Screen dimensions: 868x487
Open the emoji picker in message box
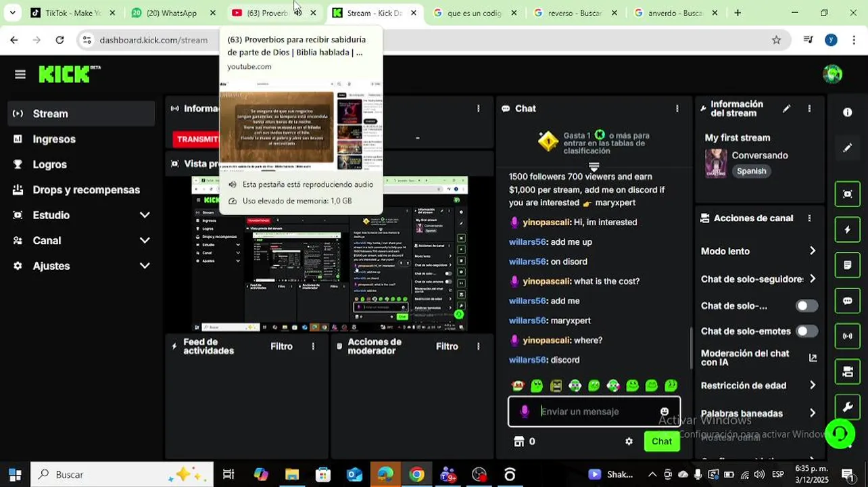[x=665, y=411]
